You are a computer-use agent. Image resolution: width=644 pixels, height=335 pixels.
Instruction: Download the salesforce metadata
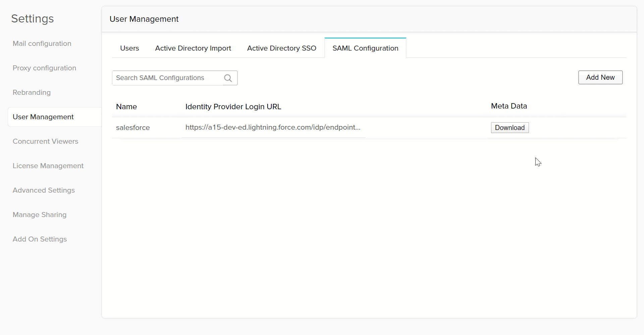coord(509,128)
